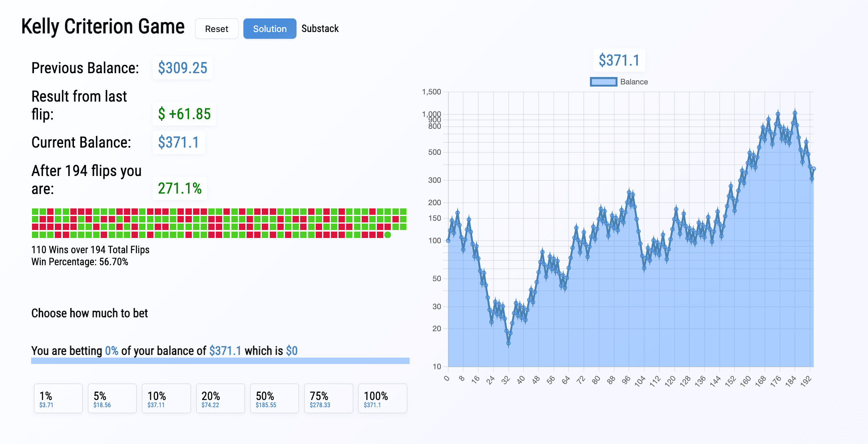Click the 271.1% performance figure
Image resolution: width=868 pixels, height=444 pixels.
[180, 188]
